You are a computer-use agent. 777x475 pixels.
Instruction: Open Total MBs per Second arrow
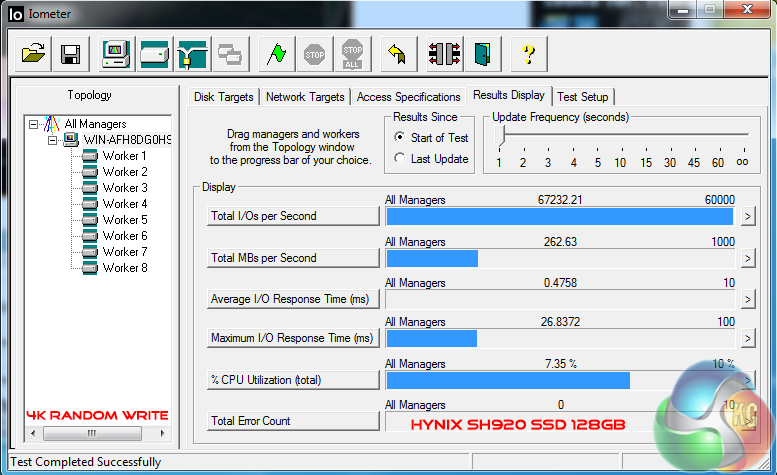[x=748, y=259]
